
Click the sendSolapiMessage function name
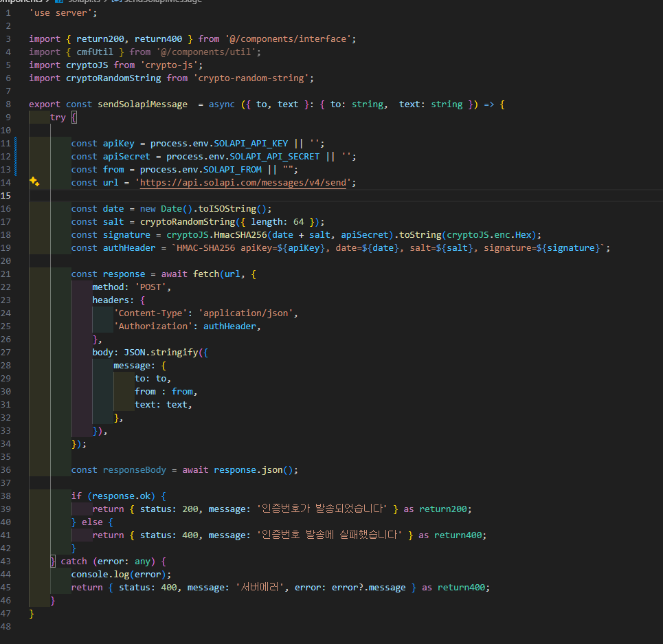coord(142,104)
